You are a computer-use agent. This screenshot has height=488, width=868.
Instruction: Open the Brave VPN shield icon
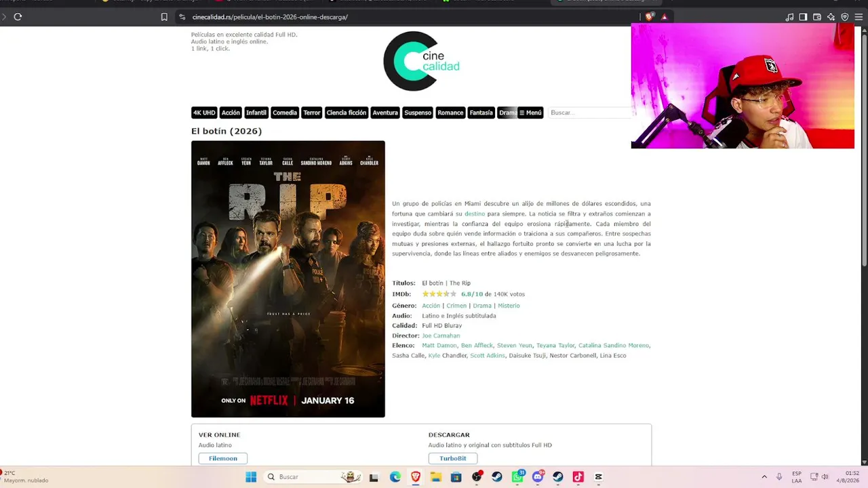845,17
